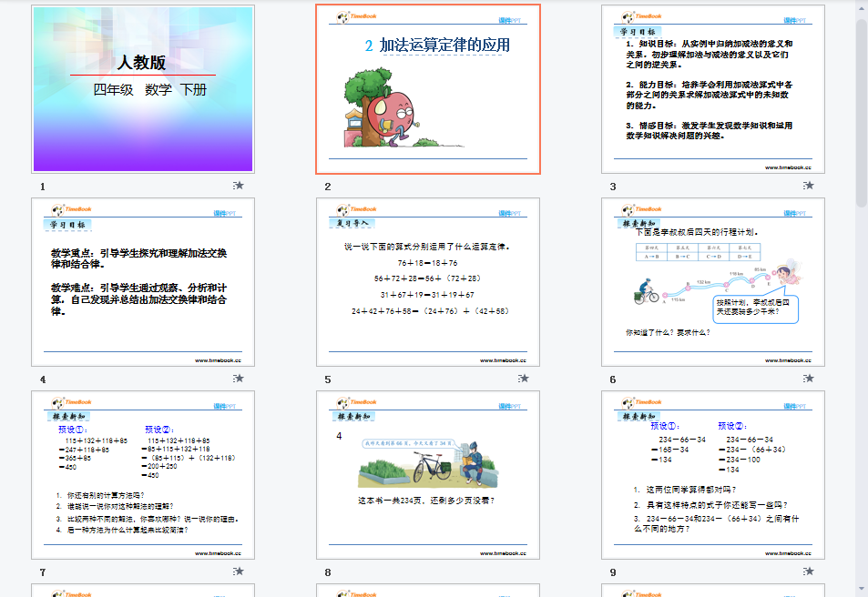868x597 pixels.
Task: Click the scrollbar down arrow
Action: pyautogui.click(x=862, y=590)
